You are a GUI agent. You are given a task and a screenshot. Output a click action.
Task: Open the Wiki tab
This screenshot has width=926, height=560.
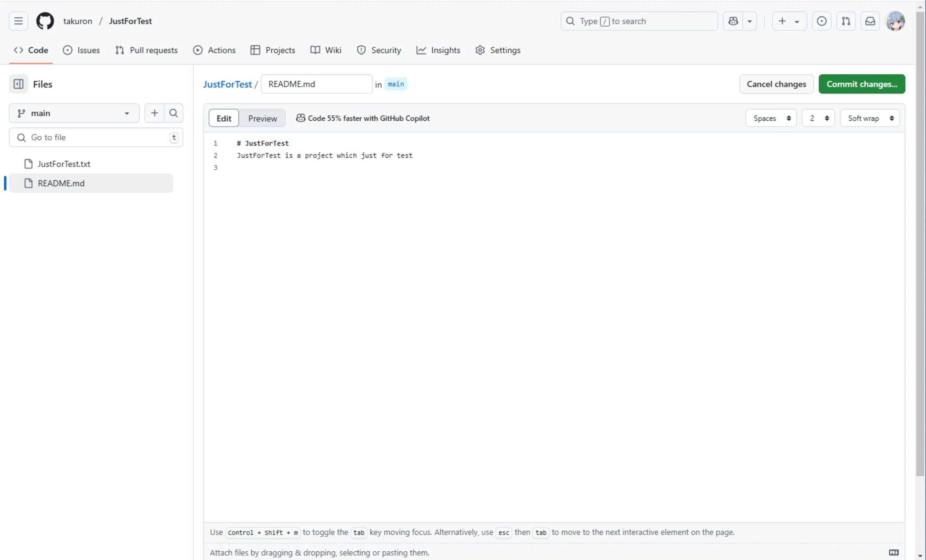point(326,50)
